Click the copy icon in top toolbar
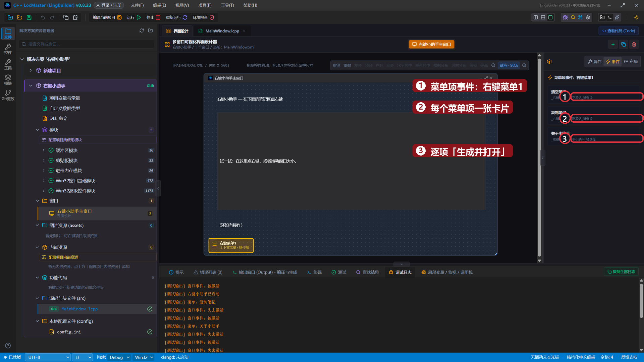644x362 pixels. point(66,17)
